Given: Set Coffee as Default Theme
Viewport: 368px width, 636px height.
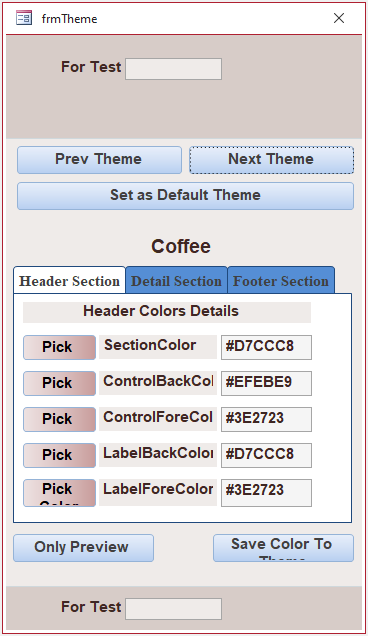Looking at the screenshot, I should pos(185,196).
